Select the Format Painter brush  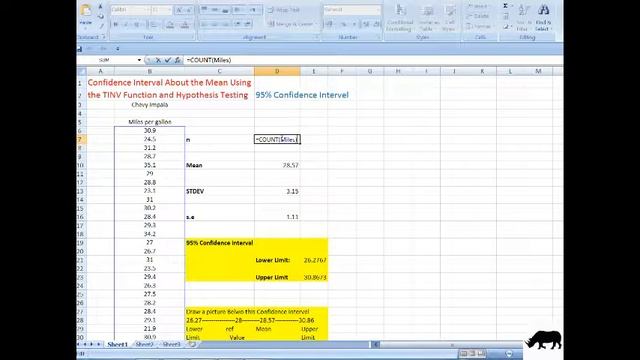click(x=101, y=26)
